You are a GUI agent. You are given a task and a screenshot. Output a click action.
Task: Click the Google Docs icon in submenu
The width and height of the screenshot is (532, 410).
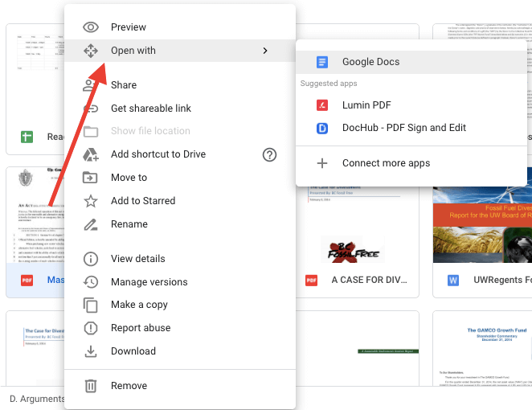pos(322,62)
